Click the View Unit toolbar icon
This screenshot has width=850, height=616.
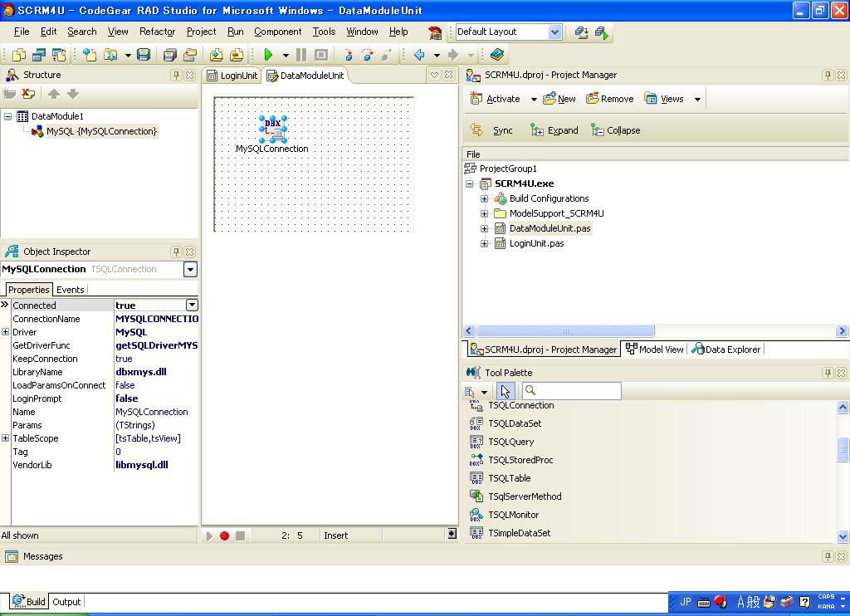tap(19, 55)
